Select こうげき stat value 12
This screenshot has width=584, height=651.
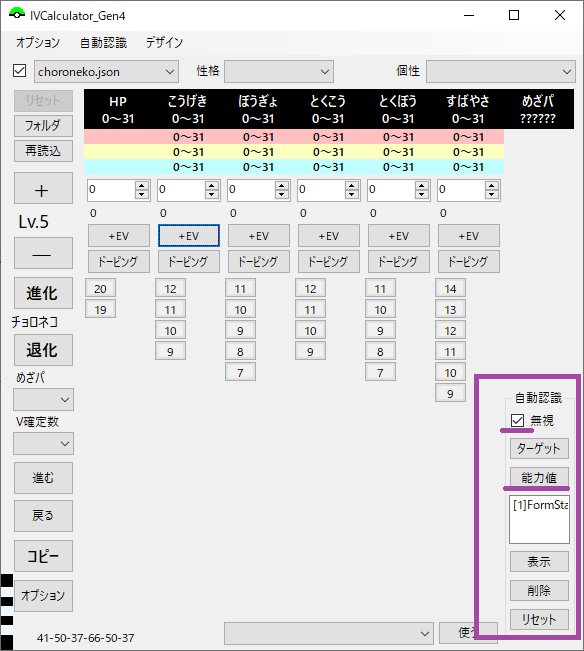[170, 289]
